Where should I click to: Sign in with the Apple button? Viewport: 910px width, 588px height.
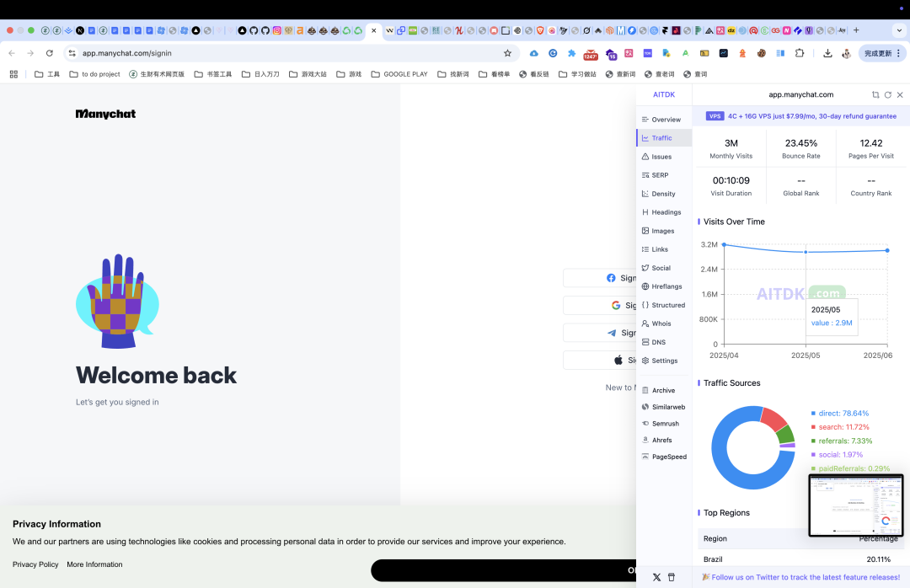tap(600, 360)
